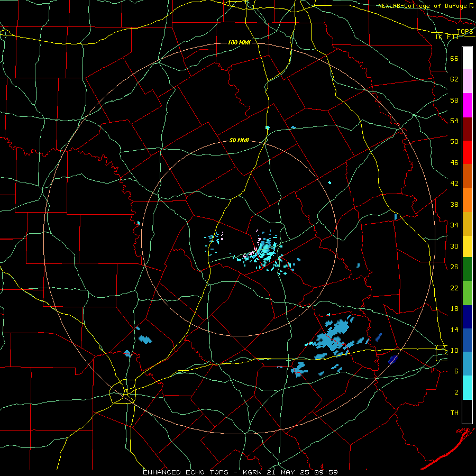This screenshot has width=476, height=476.
Task: Click the medium blue legend swatch
Action: (x=467, y=340)
